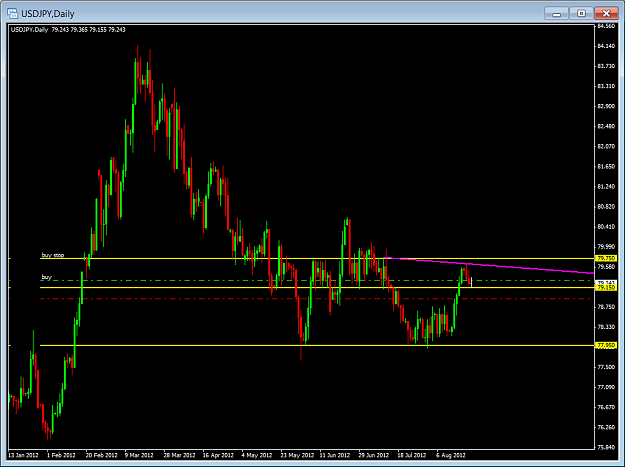Click the 81.240 price scale label
Image resolution: width=625 pixels, height=467 pixels.
pyautogui.click(x=606, y=186)
